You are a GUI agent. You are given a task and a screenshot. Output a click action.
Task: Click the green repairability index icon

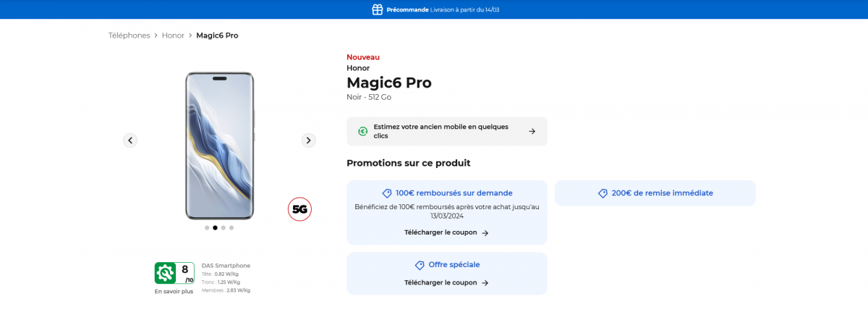tap(165, 273)
